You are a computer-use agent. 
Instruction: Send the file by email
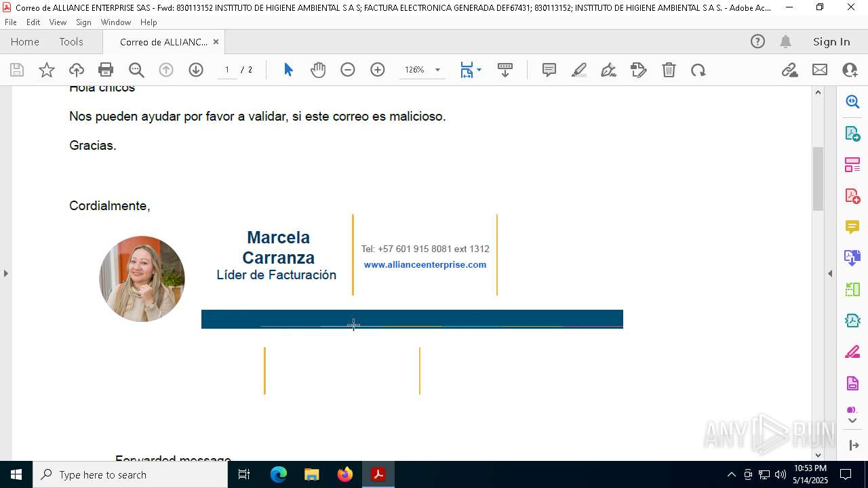(820, 70)
